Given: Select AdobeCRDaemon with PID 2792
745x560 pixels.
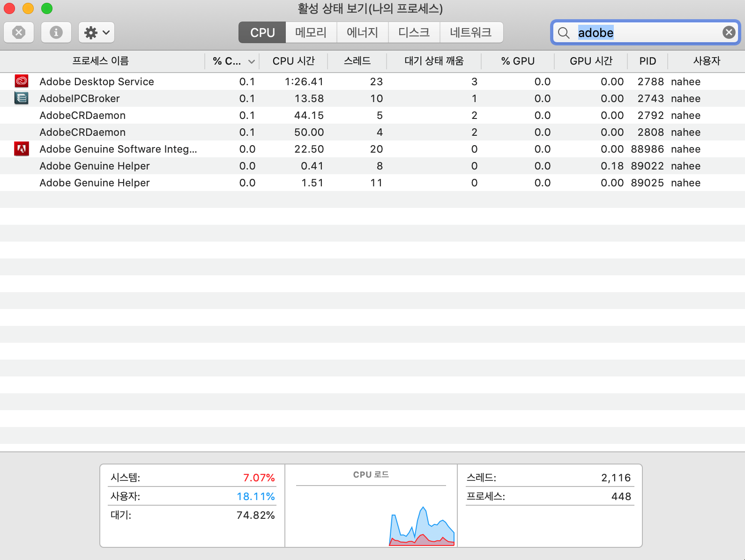Looking at the screenshot, I should [372, 115].
